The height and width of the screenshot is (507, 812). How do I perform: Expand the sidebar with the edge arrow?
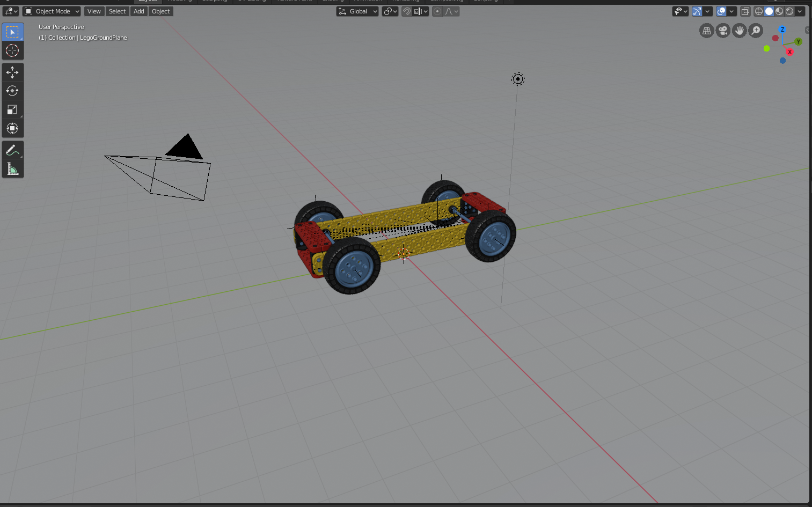tap(808, 30)
